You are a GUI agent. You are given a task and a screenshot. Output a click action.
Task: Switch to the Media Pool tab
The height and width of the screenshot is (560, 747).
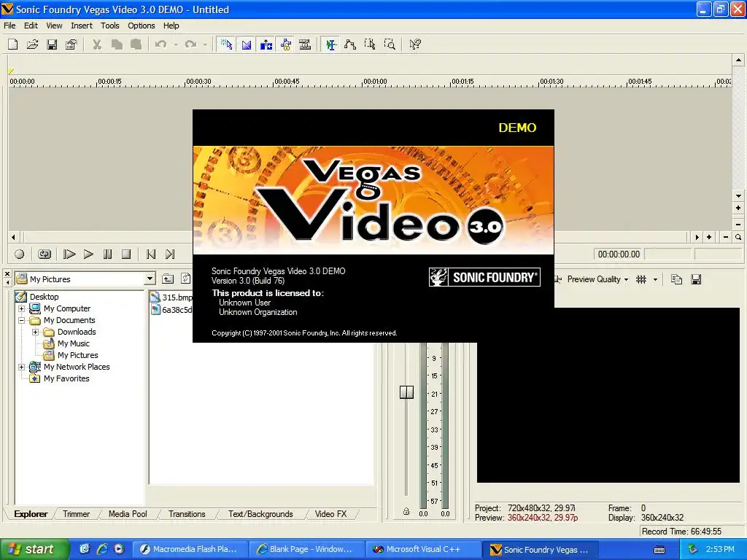click(x=128, y=514)
